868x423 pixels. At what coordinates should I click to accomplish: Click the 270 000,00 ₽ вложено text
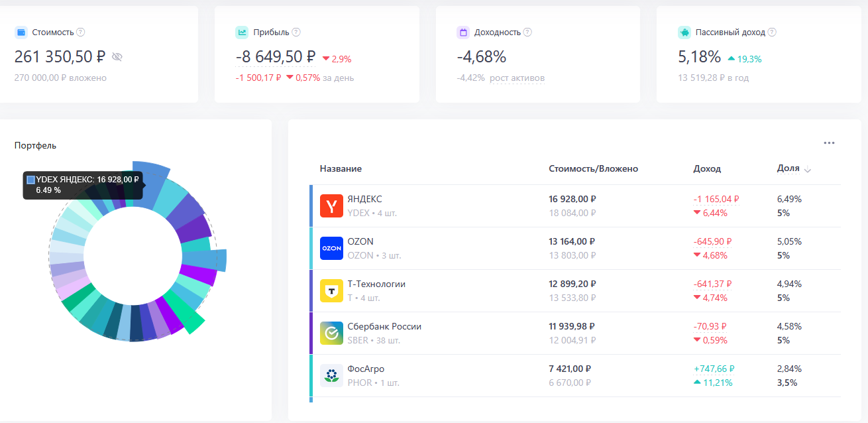[x=60, y=78]
